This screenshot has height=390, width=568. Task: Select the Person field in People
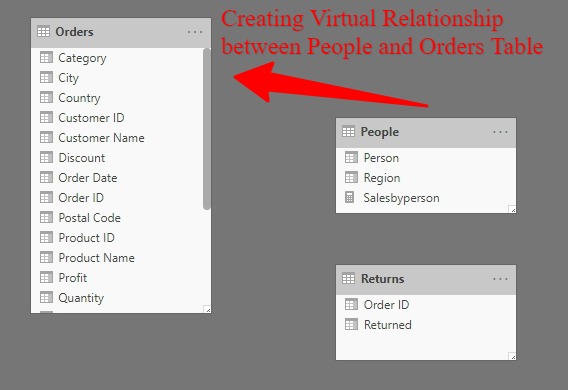(x=381, y=158)
